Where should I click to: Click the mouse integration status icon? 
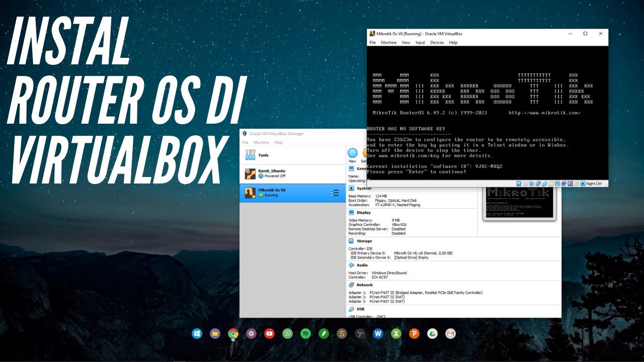click(577, 184)
